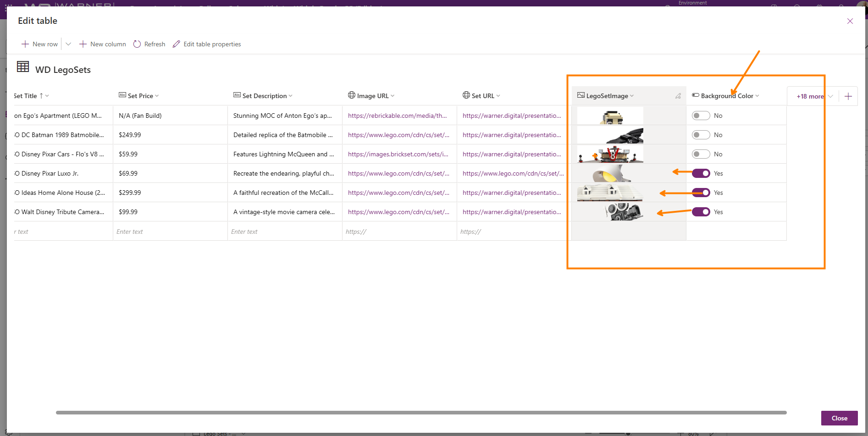This screenshot has height=436, width=868.
Task: Click the WD LegoSets table icon
Action: pyautogui.click(x=23, y=67)
